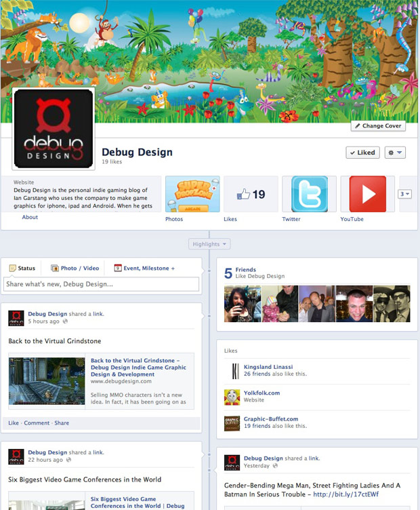Open friend photo of woman holding glass
Screen dimensions: 420x510
[x=243, y=304]
